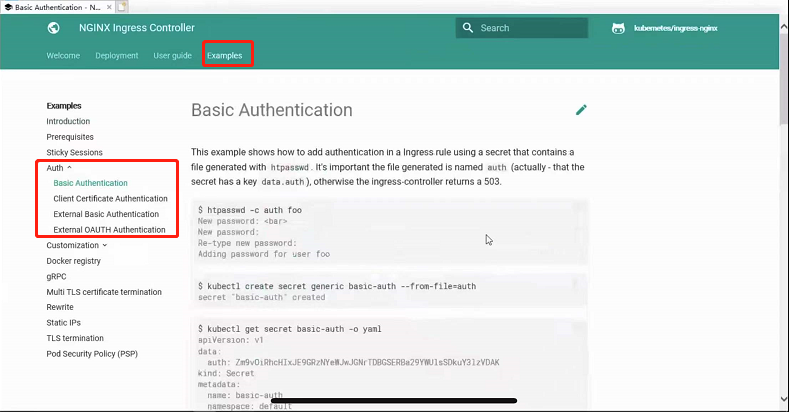Screen dimensions: 789x412
Task: Click the 'kubectl get secret basic-auth' command
Action: [290, 329]
